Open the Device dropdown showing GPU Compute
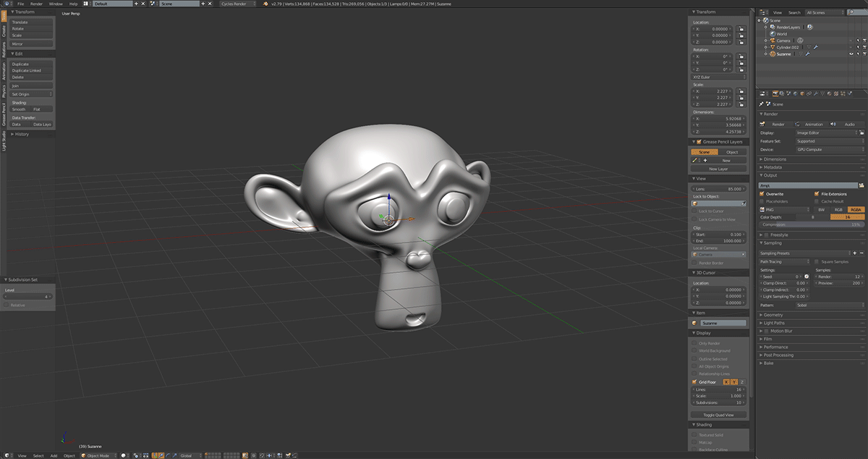Image resolution: width=868 pixels, height=459 pixels. click(830, 149)
